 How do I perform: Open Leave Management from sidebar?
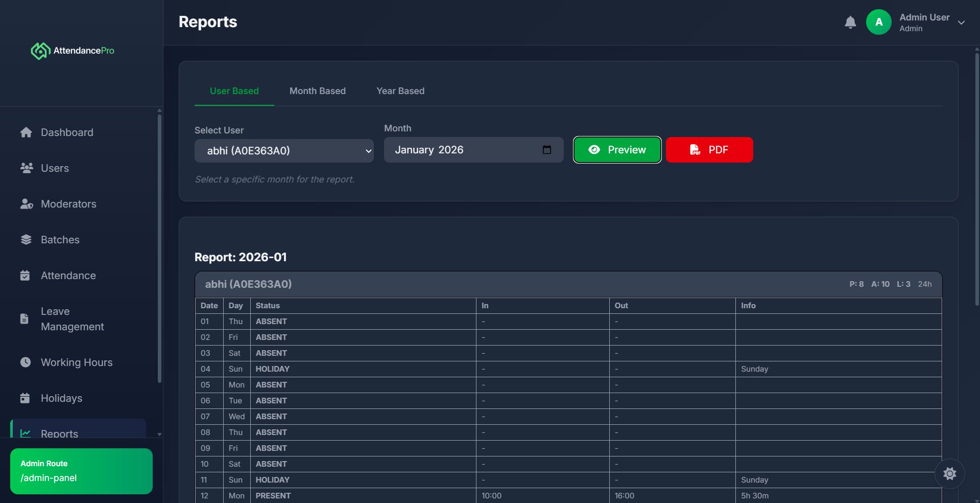coord(72,319)
